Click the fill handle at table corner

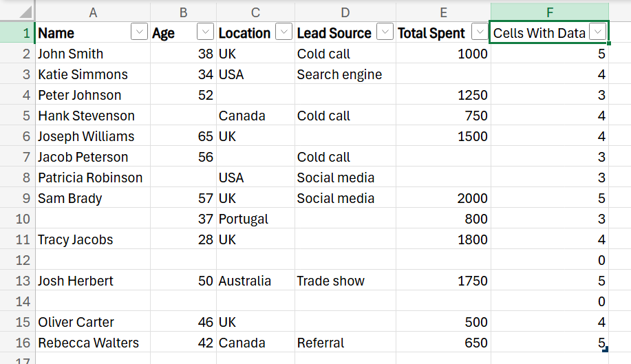point(605,350)
